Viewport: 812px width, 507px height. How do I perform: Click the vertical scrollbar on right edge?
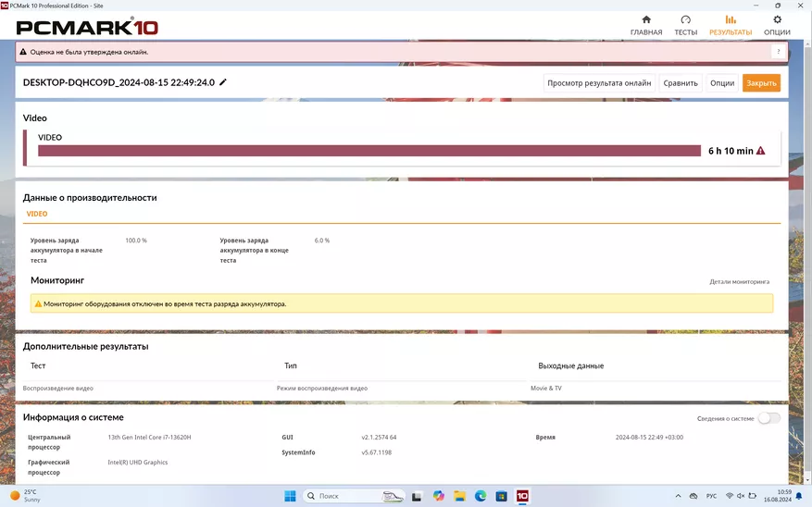point(807,264)
